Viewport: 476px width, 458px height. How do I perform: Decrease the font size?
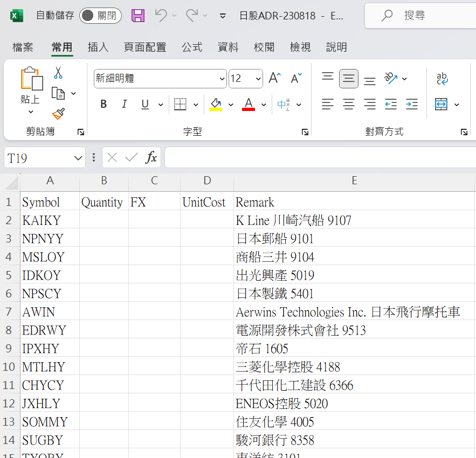click(x=296, y=78)
